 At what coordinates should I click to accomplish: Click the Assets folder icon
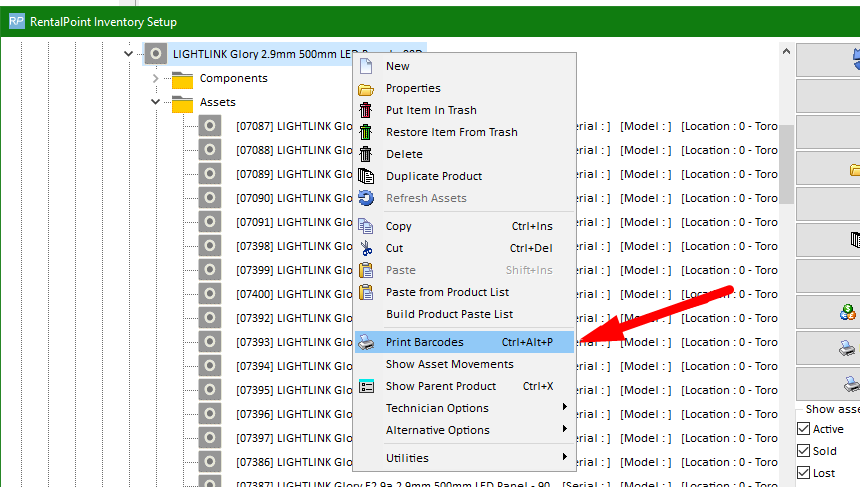click(182, 104)
